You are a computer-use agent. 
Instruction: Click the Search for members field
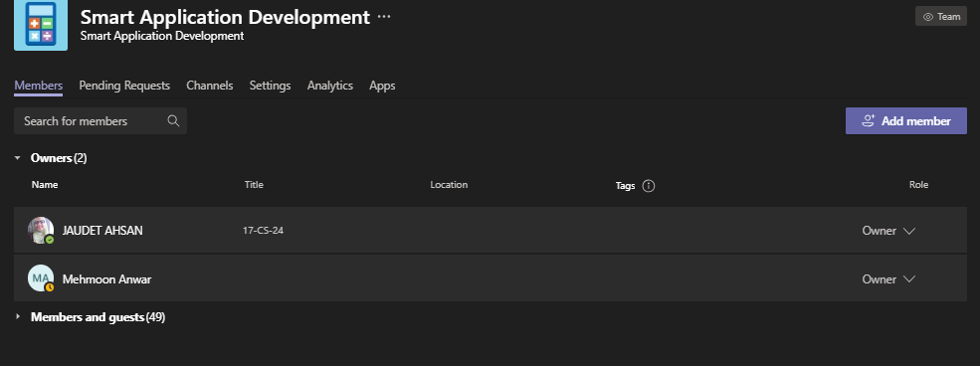tap(100, 121)
